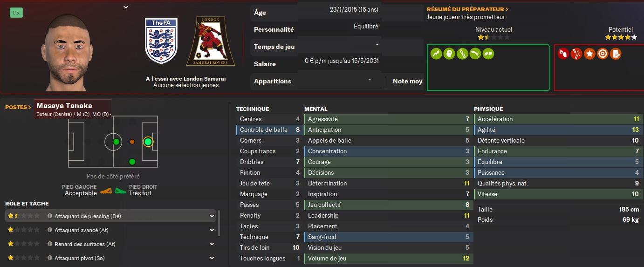Expand the Attaquant de pressing (Dé) role
The image size is (644, 267).
[212, 216]
